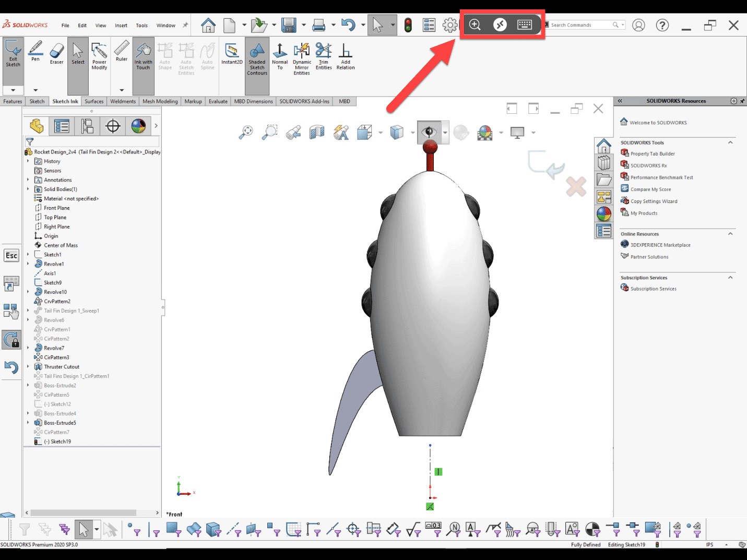Collapse SOLIDWORKS Tools section

click(730, 142)
